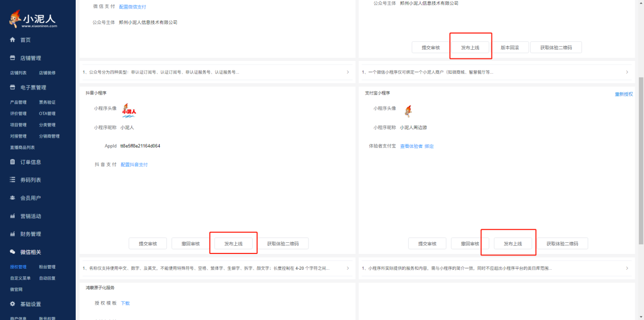Click the chart icon for 财务管理

click(x=13, y=234)
